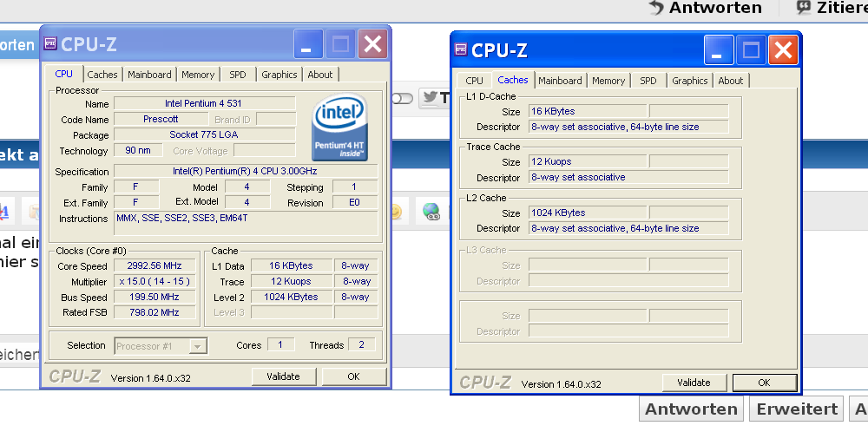The image size is (868, 432).
Task: Click the Stepping value 1
Action: [x=355, y=187]
